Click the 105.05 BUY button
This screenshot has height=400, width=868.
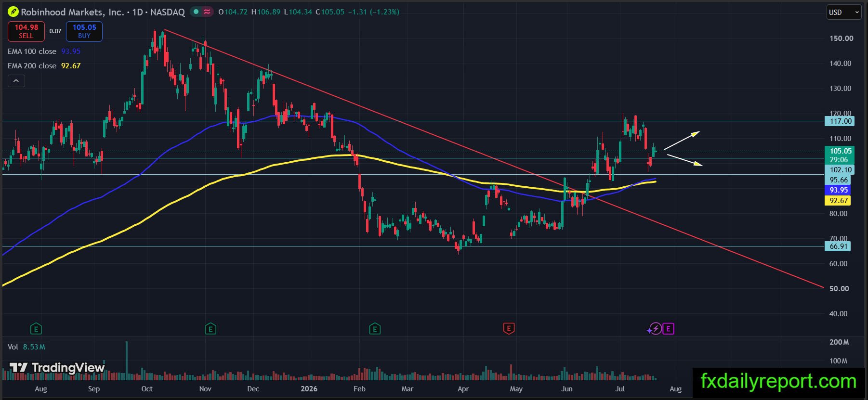pyautogui.click(x=84, y=31)
